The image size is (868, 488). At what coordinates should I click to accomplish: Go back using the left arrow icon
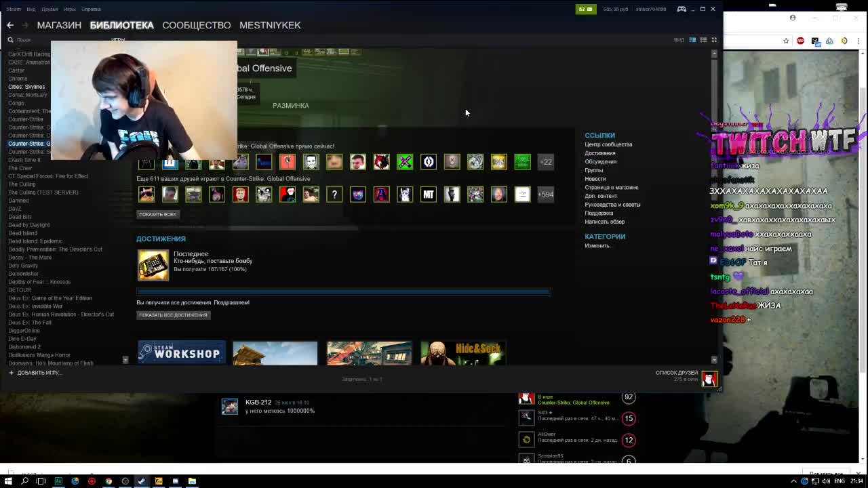tap(10, 25)
